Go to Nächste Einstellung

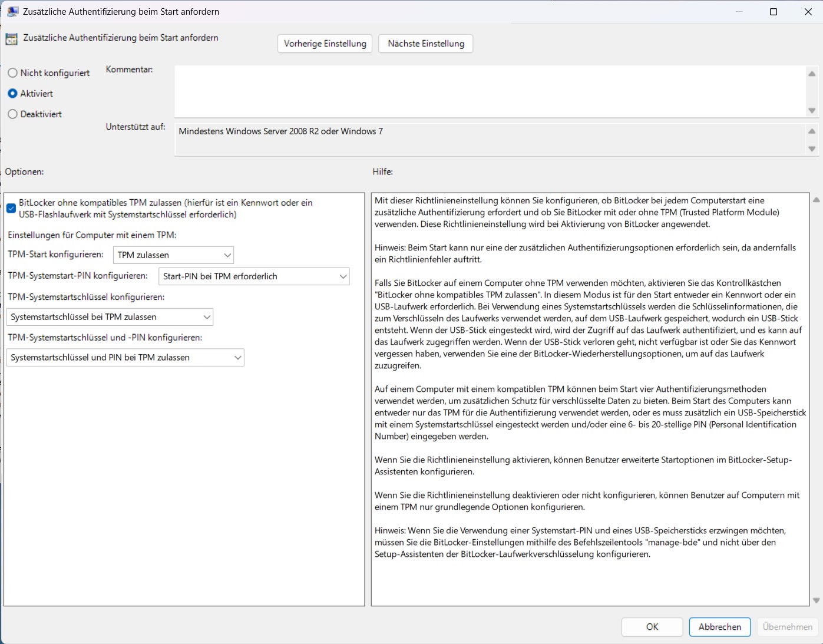426,44
